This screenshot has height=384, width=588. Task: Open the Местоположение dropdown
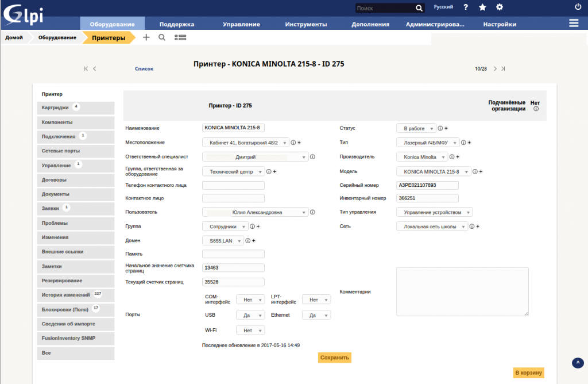pyautogui.click(x=246, y=143)
